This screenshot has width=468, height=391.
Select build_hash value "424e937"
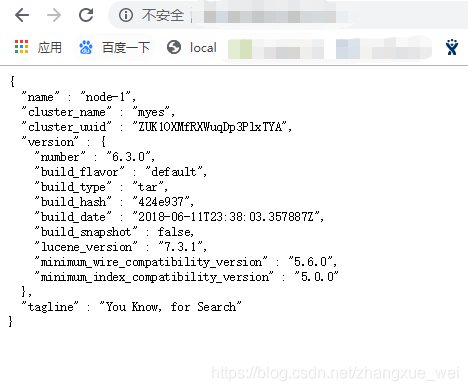pos(161,202)
